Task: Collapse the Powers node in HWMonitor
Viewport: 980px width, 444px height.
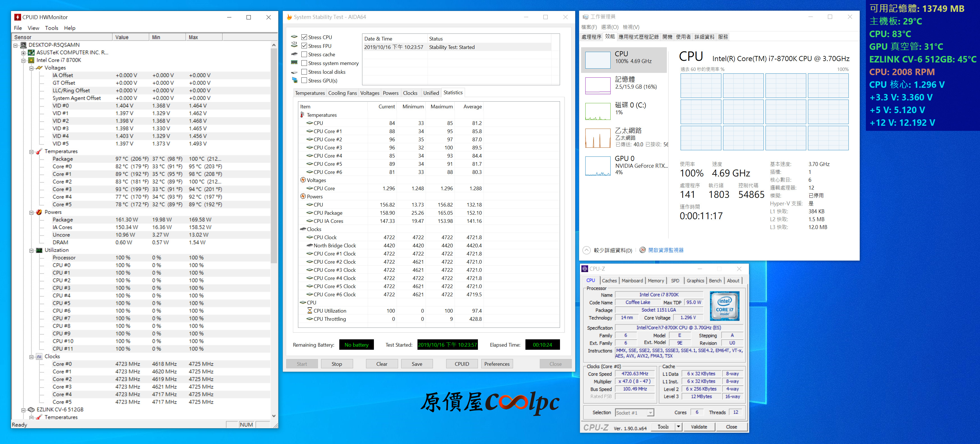Action: pyautogui.click(x=31, y=212)
